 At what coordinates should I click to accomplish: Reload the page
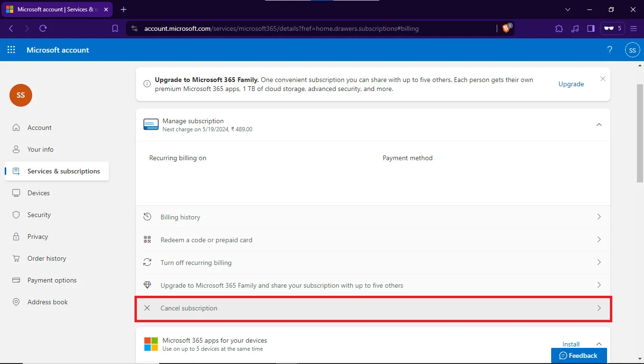pos(43,28)
